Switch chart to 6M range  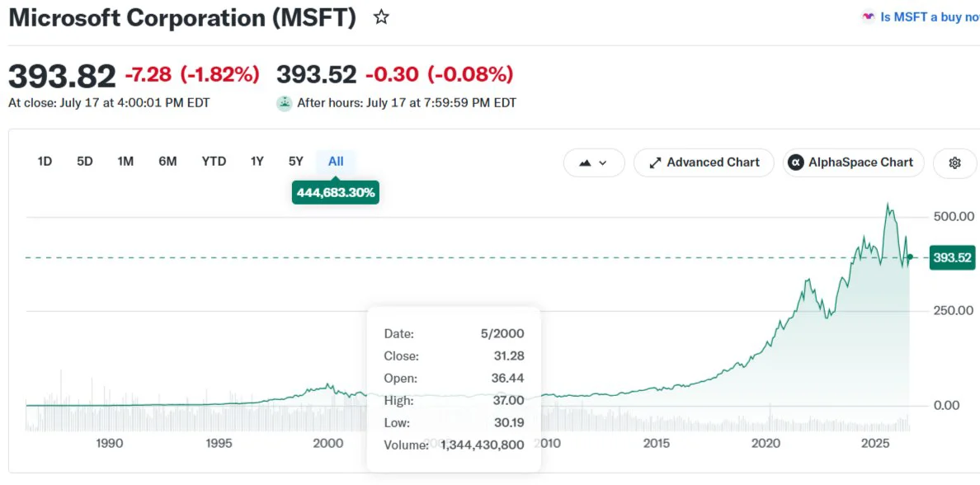(167, 162)
